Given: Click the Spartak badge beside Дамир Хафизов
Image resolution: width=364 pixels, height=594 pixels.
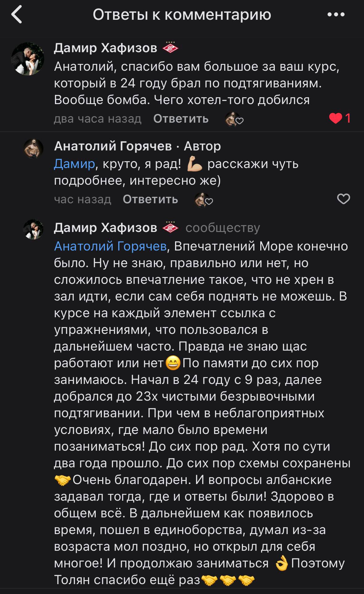Looking at the screenshot, I should 169,48.
